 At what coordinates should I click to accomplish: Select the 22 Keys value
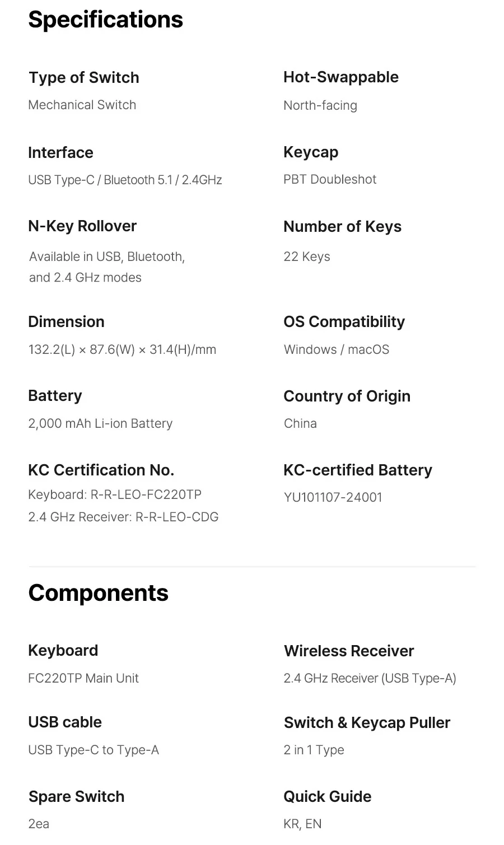307,256
